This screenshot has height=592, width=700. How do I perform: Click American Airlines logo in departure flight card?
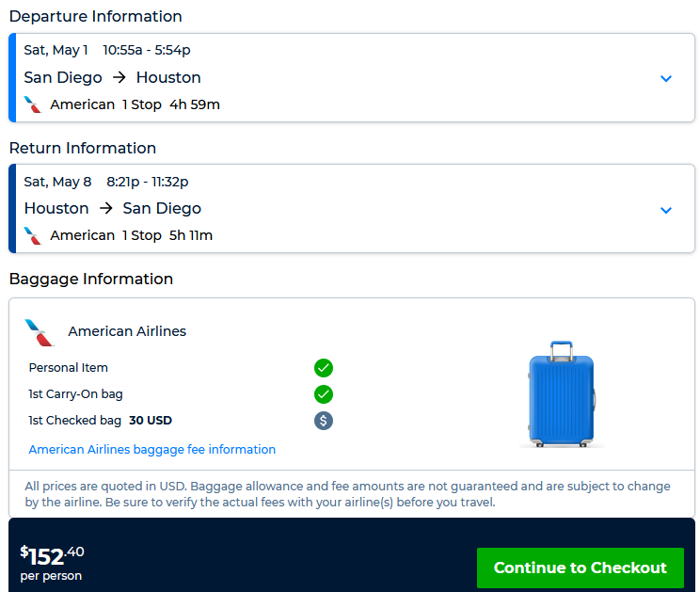coord(33,104)
